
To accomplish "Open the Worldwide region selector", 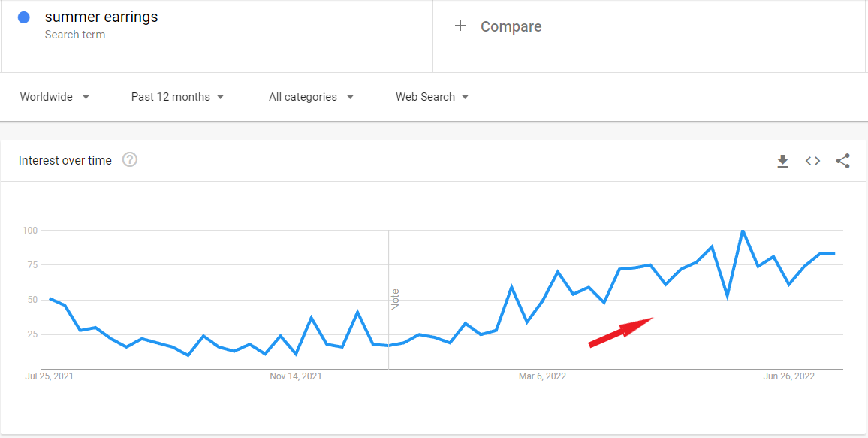I will click(x=47, y=96).
